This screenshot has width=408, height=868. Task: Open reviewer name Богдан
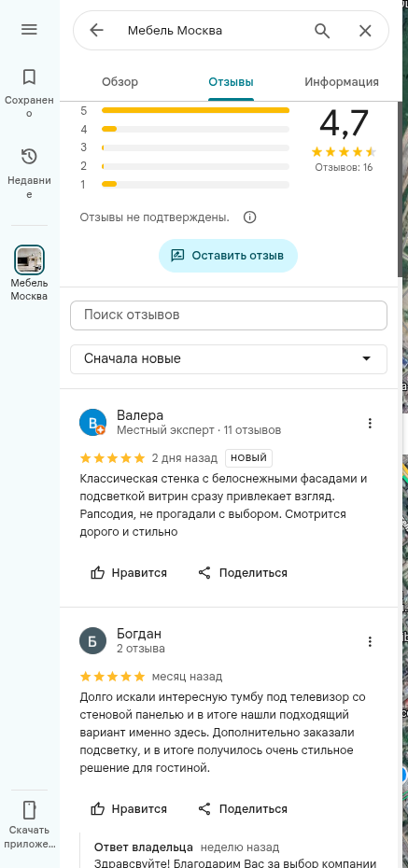[139, 634]
